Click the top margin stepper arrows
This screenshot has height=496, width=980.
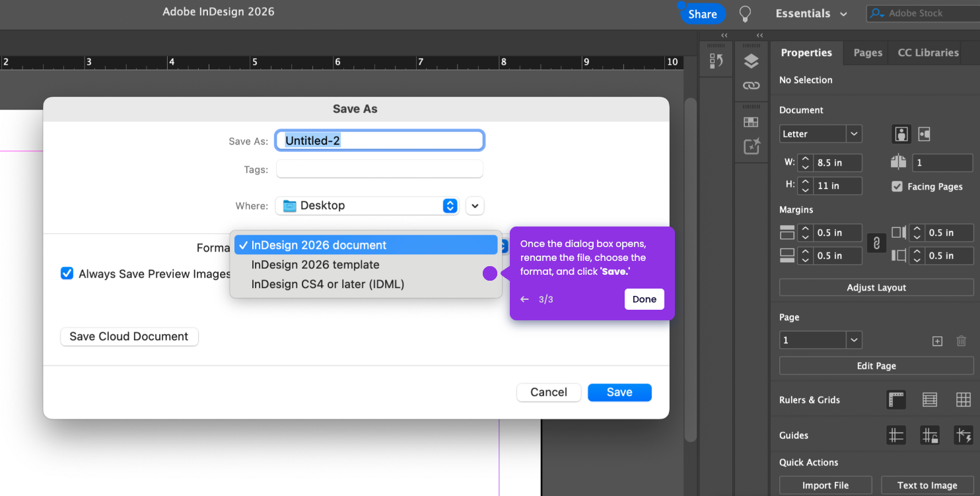tap(805, 232)
